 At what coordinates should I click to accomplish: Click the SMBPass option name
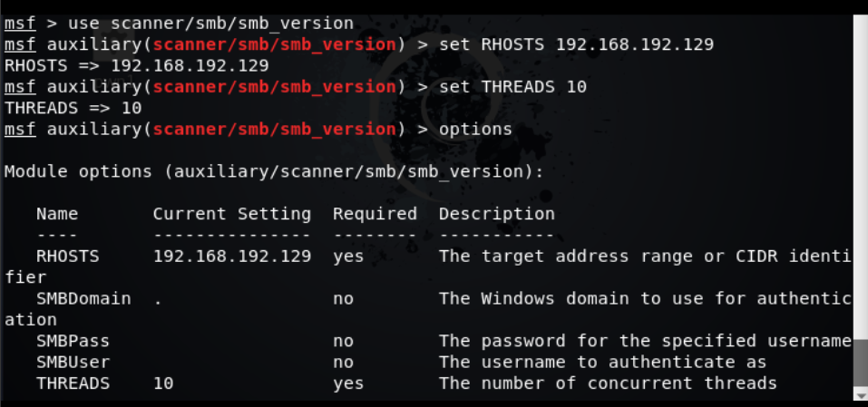click(73, 341)
